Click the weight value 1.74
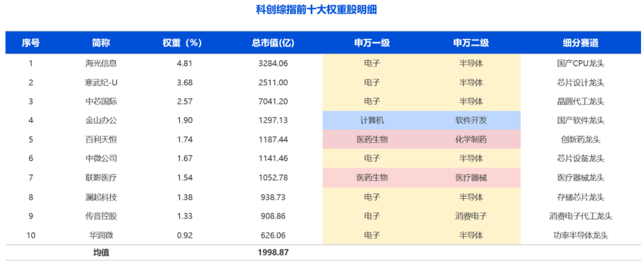 [185, 140]
